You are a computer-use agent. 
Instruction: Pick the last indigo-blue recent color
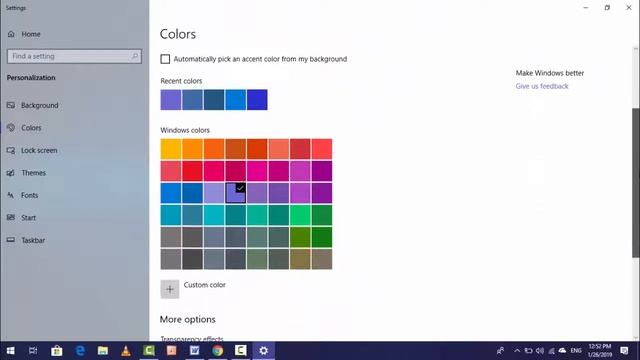(x=257, y=100)
